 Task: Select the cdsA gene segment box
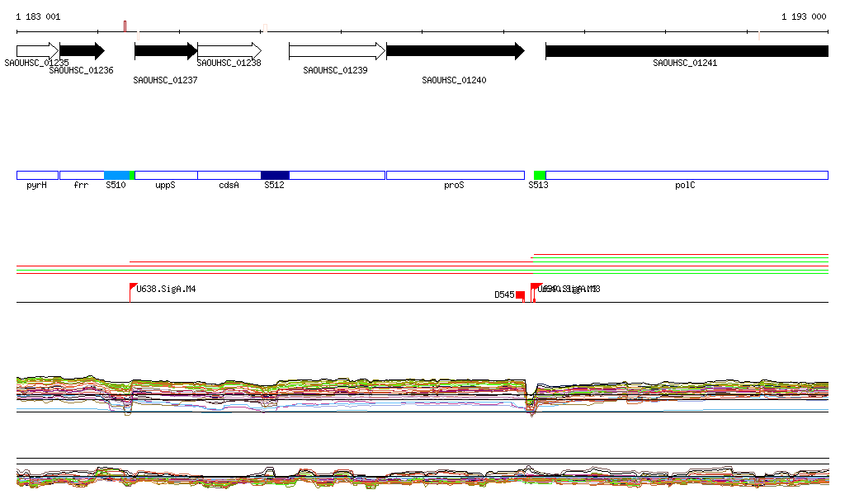pos(229,175)
